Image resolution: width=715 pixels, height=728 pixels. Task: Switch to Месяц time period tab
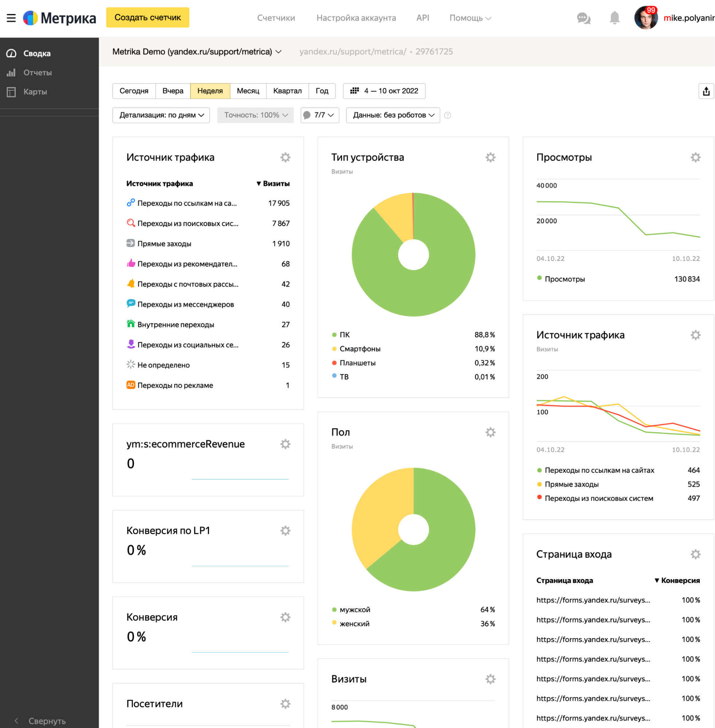point(248,90)
